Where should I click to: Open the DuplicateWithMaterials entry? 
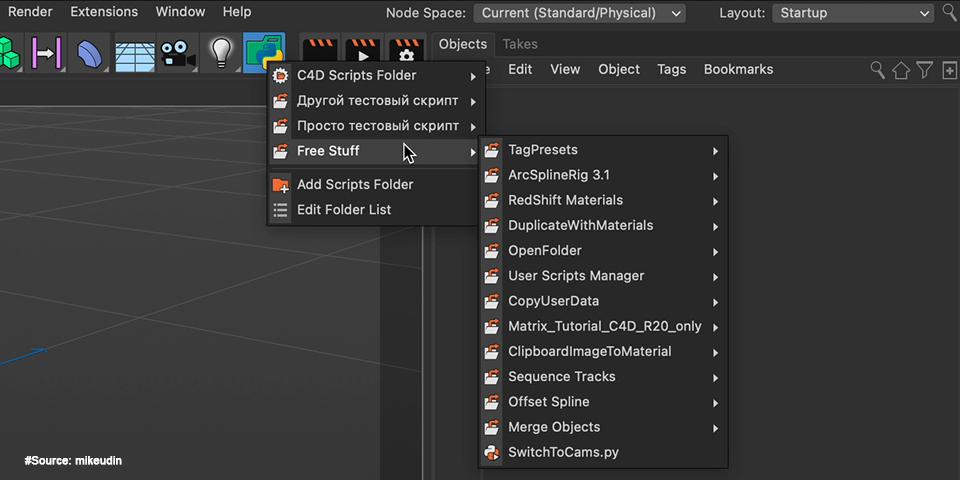click(604, 225)
